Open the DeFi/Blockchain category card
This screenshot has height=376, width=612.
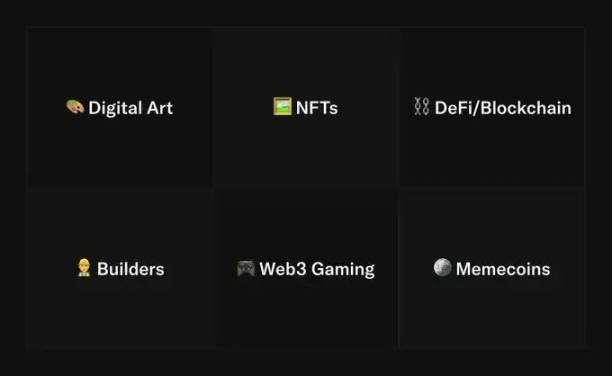(492, 107)
